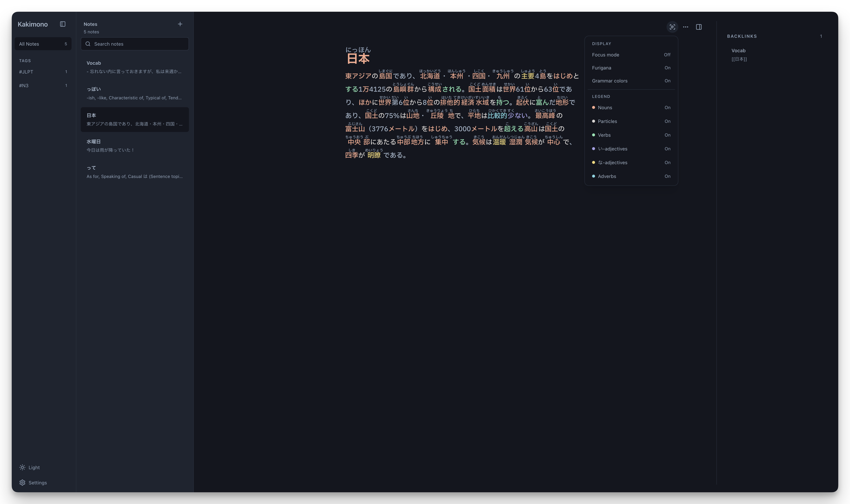Screen dimensions: 850x504
Task: Click the 日本 note title heading
Action: (358, 58)
